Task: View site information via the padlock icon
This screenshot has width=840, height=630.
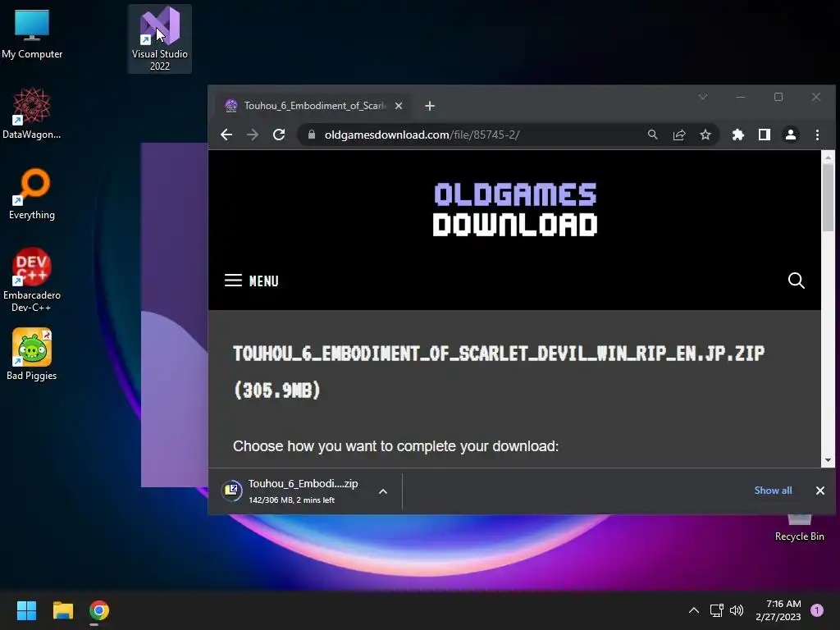Action: 311,135
